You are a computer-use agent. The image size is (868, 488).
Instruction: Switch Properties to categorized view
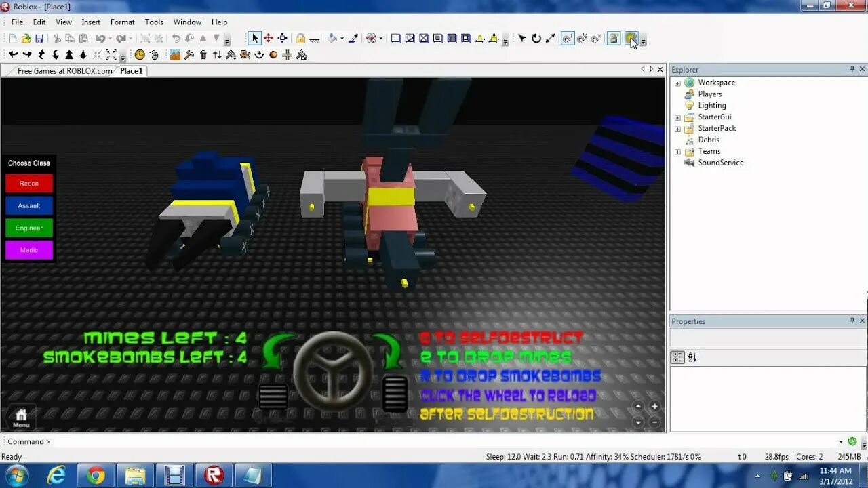(x=677, y=357)
